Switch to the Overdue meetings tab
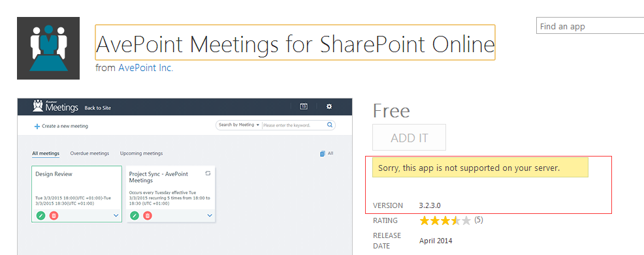The width and height of the screenshot is (644, 255). pos(89,153)
